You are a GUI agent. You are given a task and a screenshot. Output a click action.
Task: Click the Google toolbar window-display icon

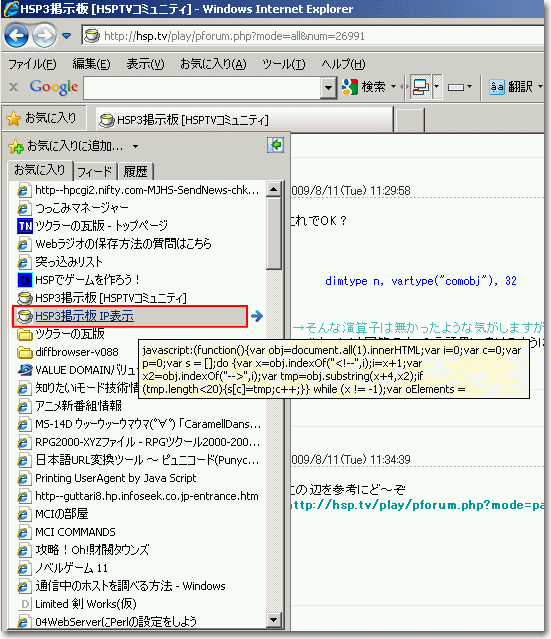(421, 87)
